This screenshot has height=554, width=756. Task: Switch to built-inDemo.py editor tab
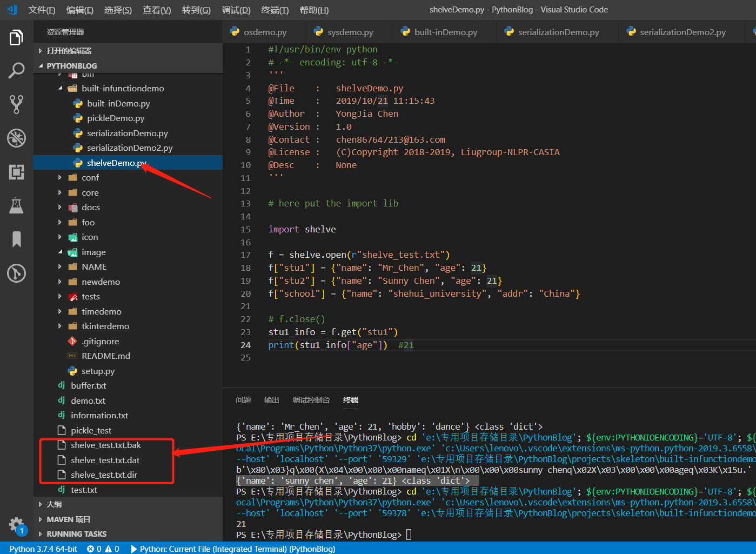(446, 32)
